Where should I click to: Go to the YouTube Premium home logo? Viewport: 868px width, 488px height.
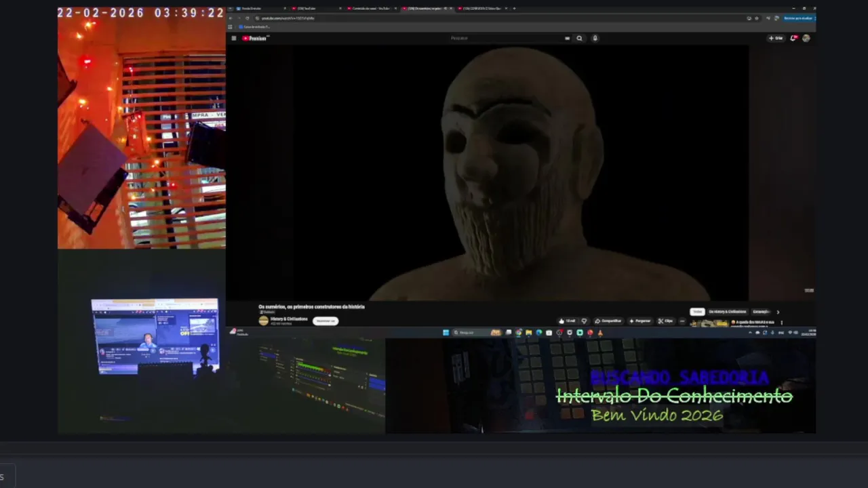coord(256,38)
